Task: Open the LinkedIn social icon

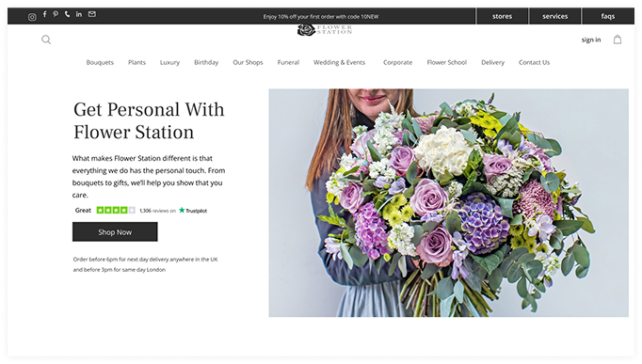Action: (x=79, y=14)
